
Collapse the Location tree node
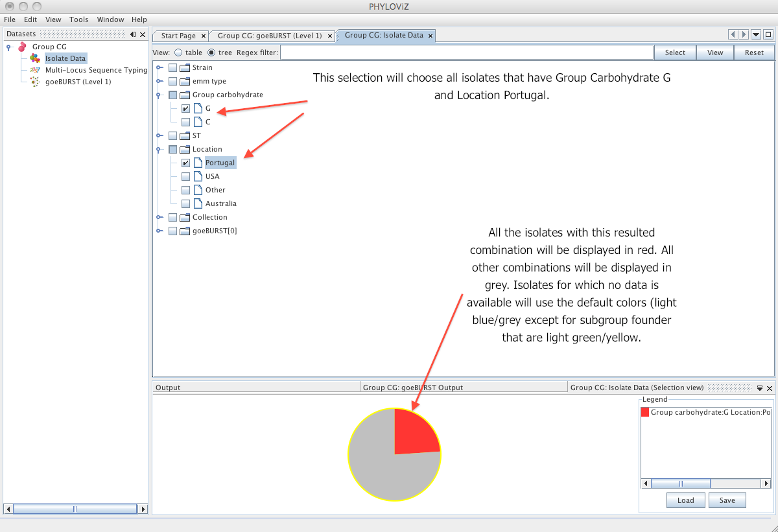[159, 149]
